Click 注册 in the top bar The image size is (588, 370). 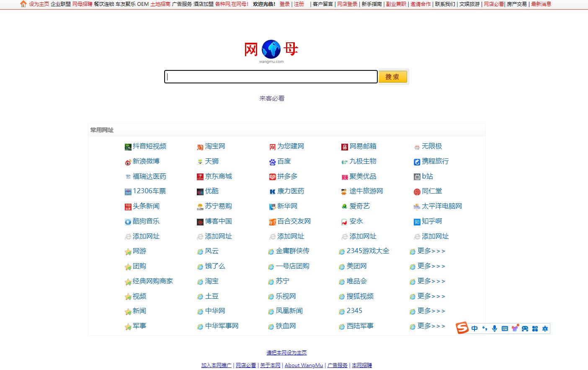tap(299, 4)
